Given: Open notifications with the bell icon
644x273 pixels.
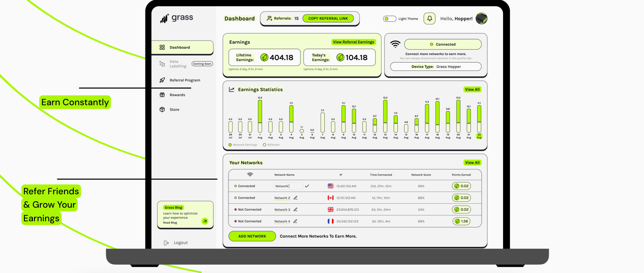Looking at the screenshot, I should [430, 19].
